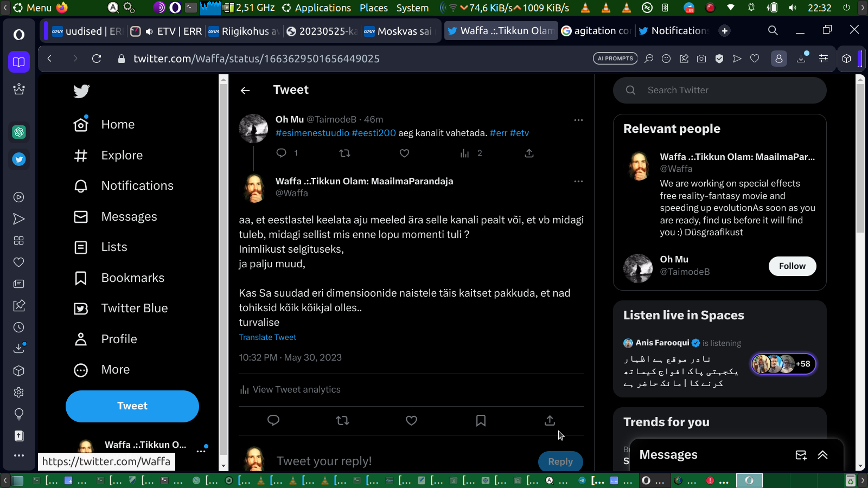Share Waffa's main tweet
The width and height of the screenshot is (868, 488).
click(550, 420)
